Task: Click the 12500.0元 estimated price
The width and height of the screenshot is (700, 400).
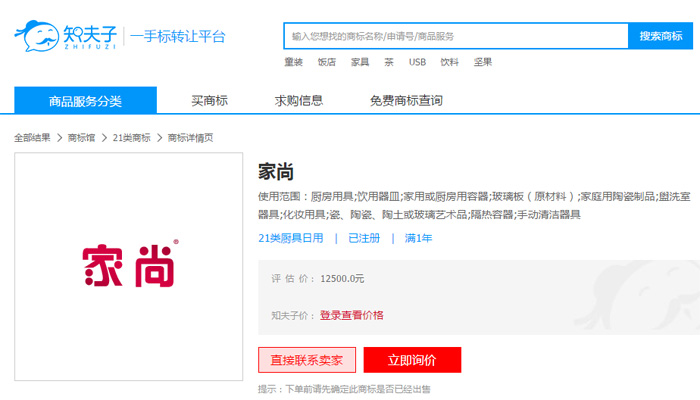Action: [342, 279]
